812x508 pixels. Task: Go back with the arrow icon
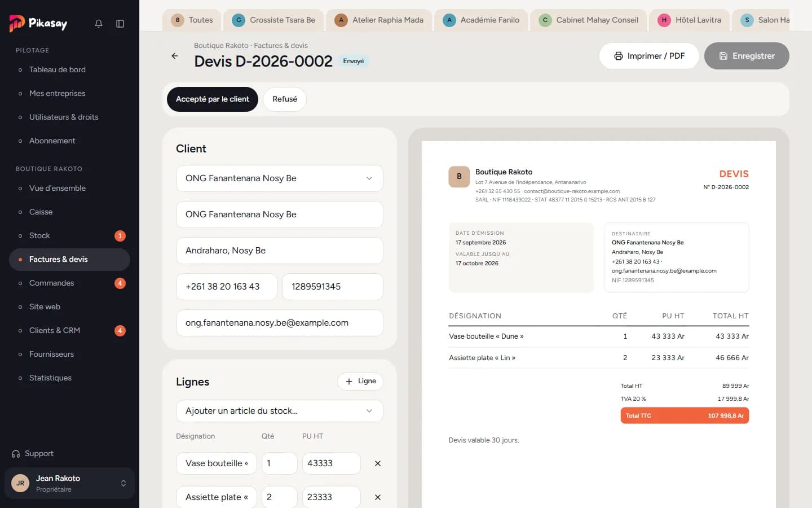(175, 56)
